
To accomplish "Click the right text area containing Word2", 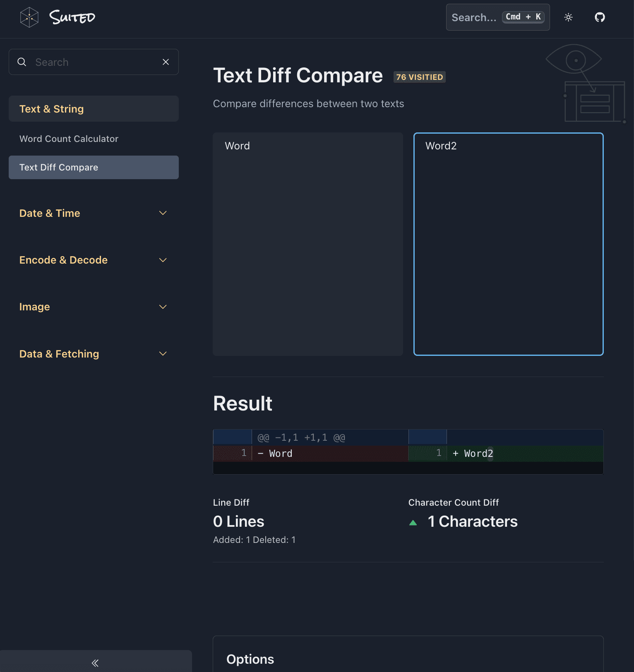I will pos(509,244).
